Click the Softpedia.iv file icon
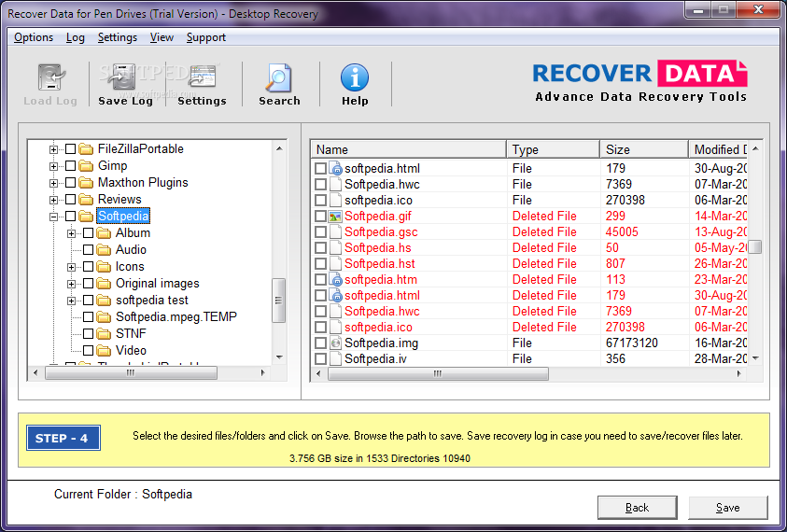The image size is (787, 532). pyautogui.click(x=335, y=358)
